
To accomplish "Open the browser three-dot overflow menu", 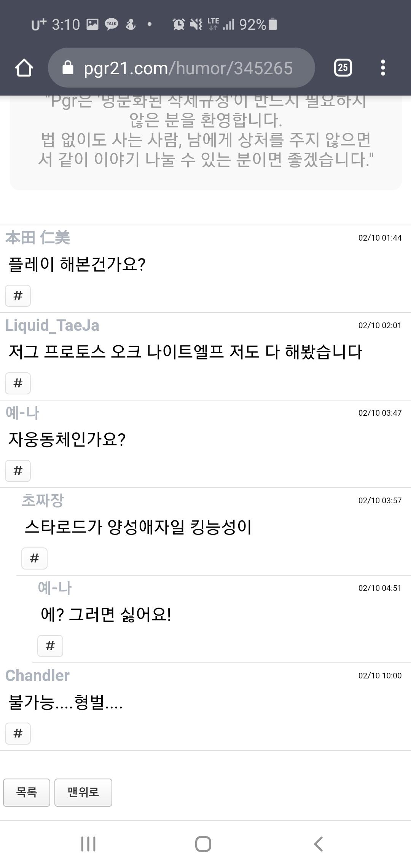I will [x=383, y=68].
